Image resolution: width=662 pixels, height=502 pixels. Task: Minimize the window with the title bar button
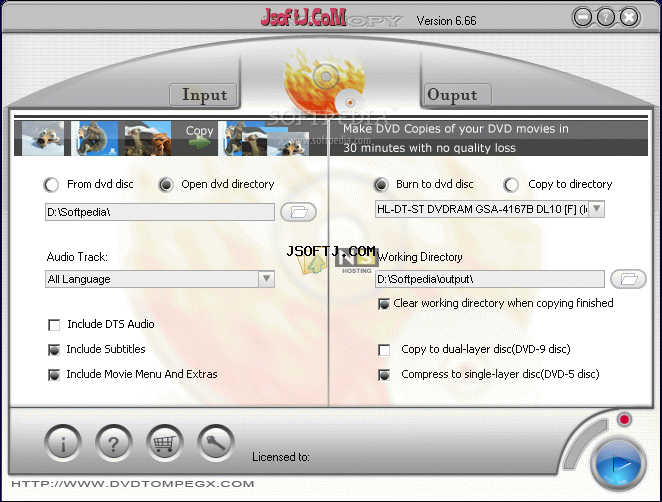point(583,18)
